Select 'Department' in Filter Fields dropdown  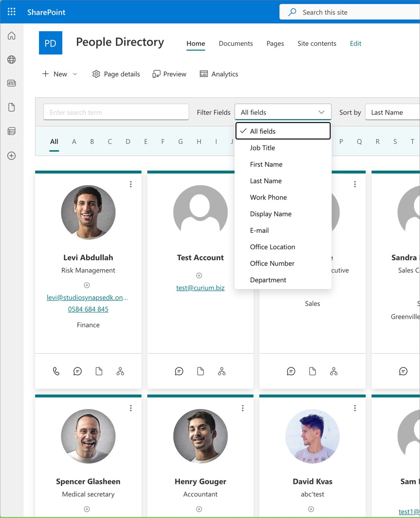(268, 280)
